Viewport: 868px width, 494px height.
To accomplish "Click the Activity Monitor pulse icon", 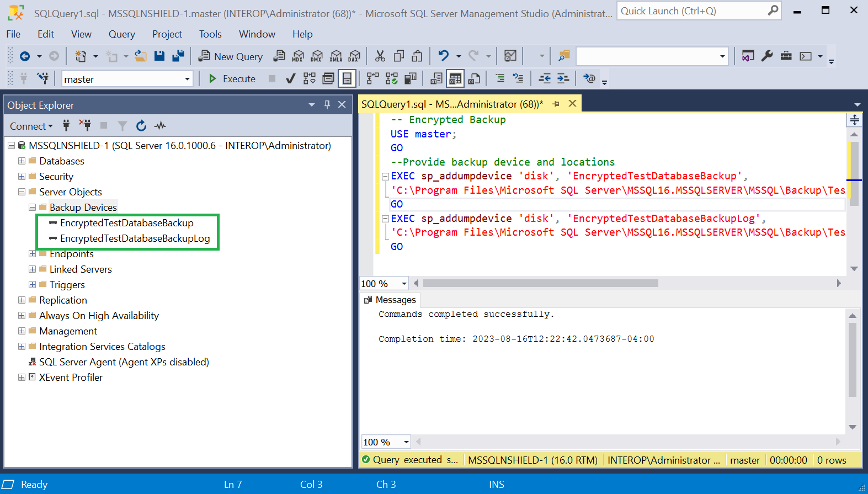I will 160,126.
